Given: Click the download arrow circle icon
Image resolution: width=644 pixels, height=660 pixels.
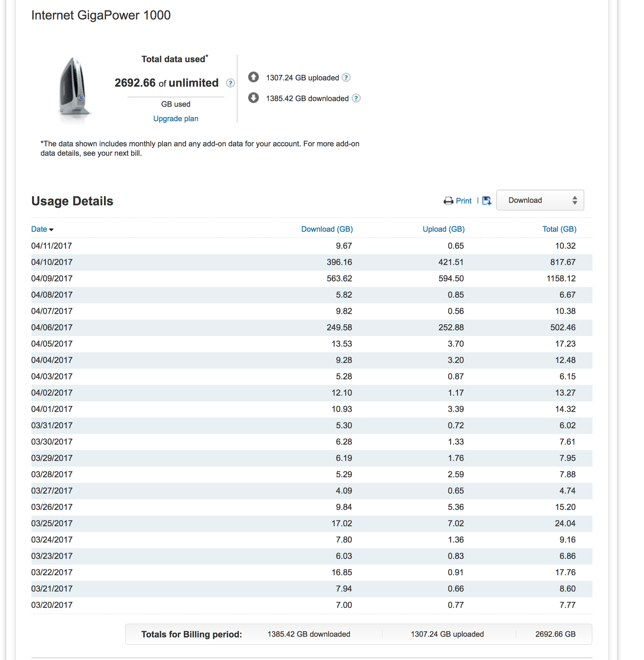Looking at the screenshot, I should pos(253,98).
